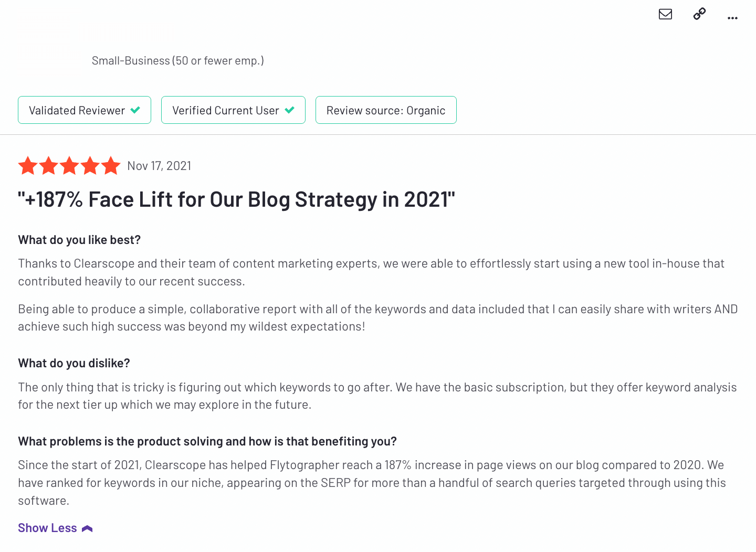This screenshot has width=756, height=552.
Task: Copy review link via chain icon
Action: pos(699,14)
